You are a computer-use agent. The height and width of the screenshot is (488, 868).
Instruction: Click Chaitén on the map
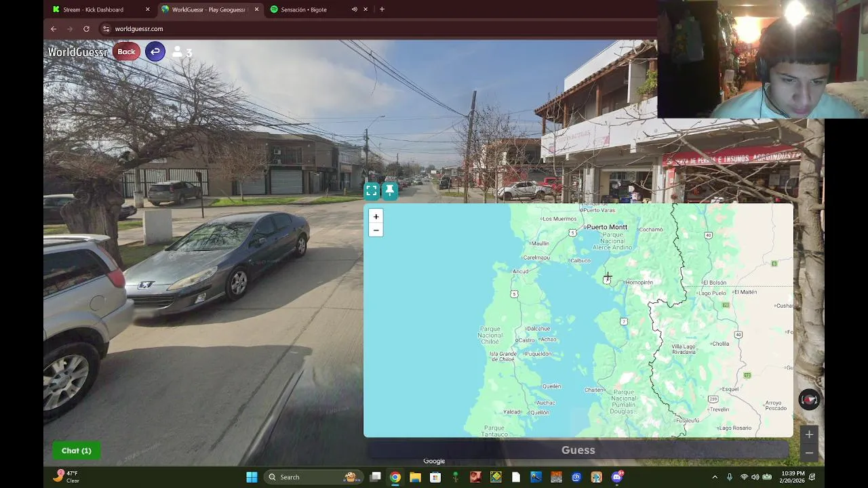tap(594, 390)
